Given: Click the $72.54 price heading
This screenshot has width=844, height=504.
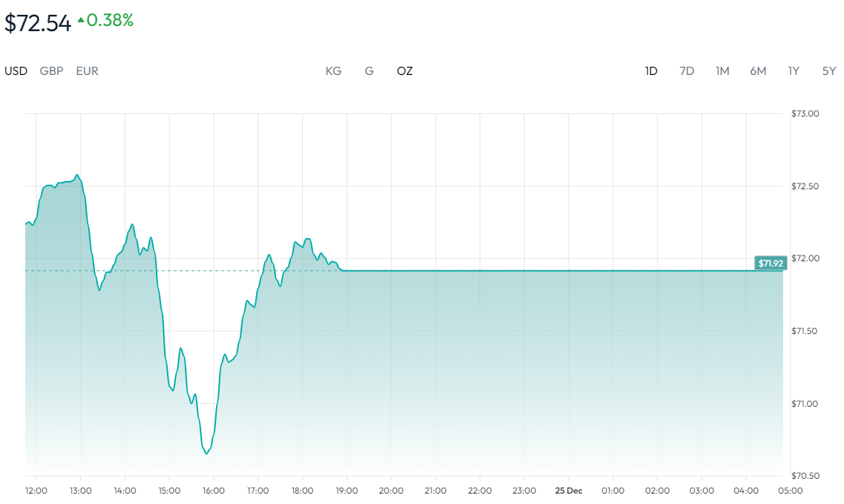Looking at the screenshot, I should 38,23.
